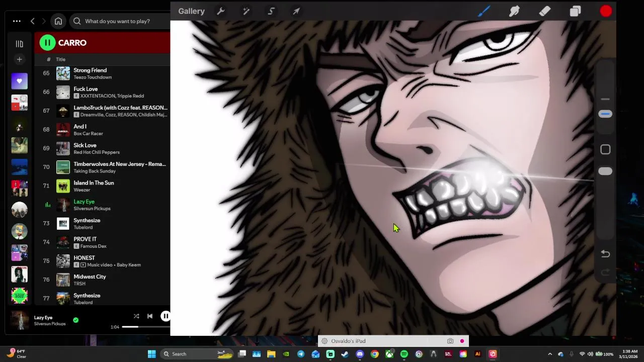Open artist Red Hot Chili Peppers
Image resolution: width=644 pixels, height=362 pixels.
click(x=97, y=152)
